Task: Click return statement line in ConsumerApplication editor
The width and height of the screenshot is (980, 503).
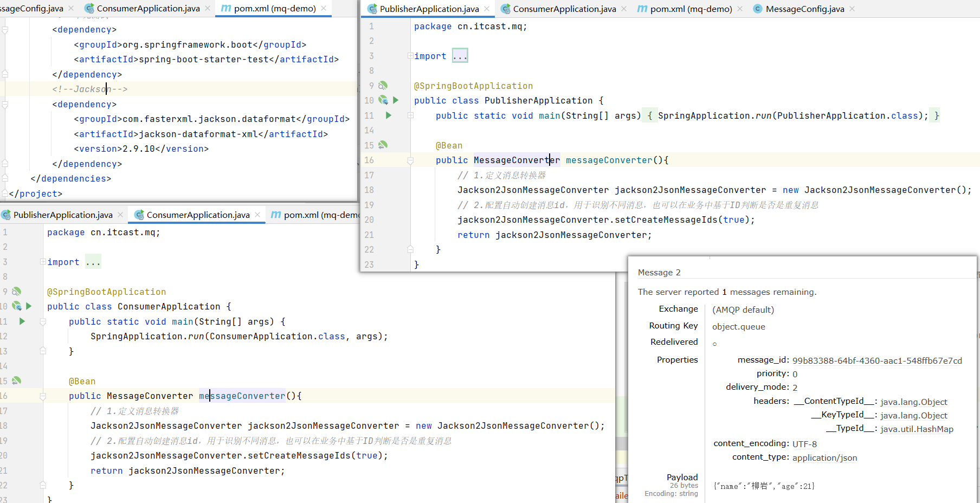Action: (x=188, y=471)
